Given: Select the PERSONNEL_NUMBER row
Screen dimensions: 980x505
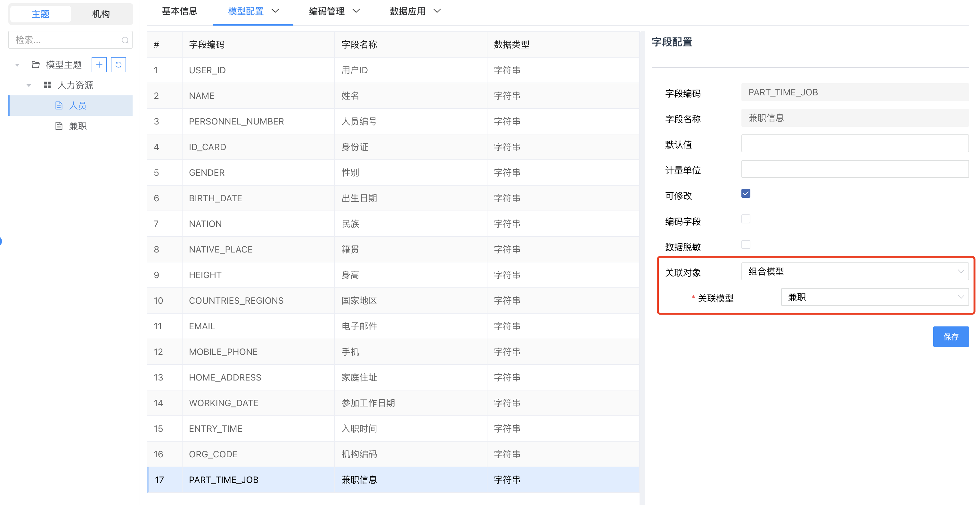Looking at the screenshot, I should click(393, 121).
